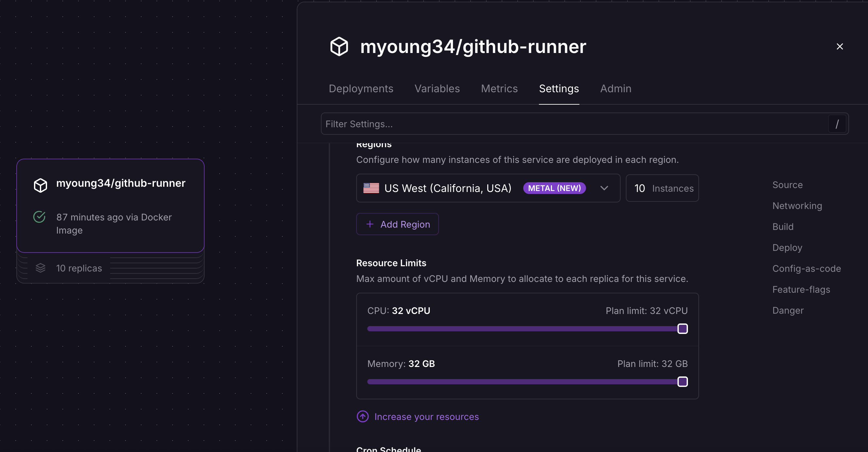Screen dimensions: 868x452
Task: Click the Memory: 32 GB value label
Action: tap(401, 364)
